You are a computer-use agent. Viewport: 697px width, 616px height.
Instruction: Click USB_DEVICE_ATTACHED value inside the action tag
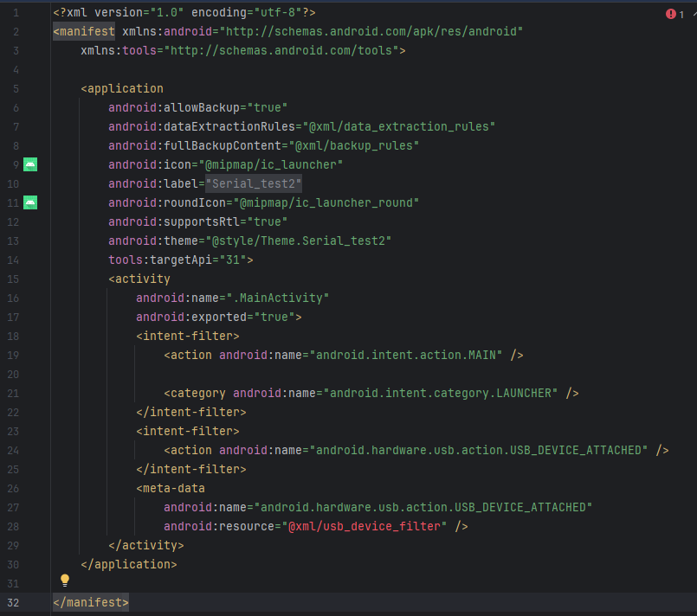point(479,451)
